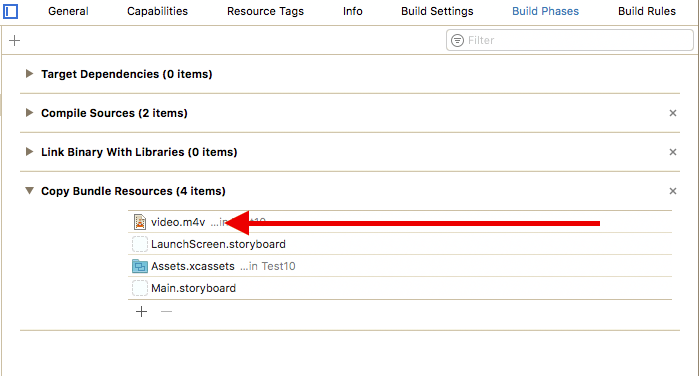This screenshot has width=699, height=376.
Task: Delete the Copy Bundle Resources phase
Action: coord(673,191)
